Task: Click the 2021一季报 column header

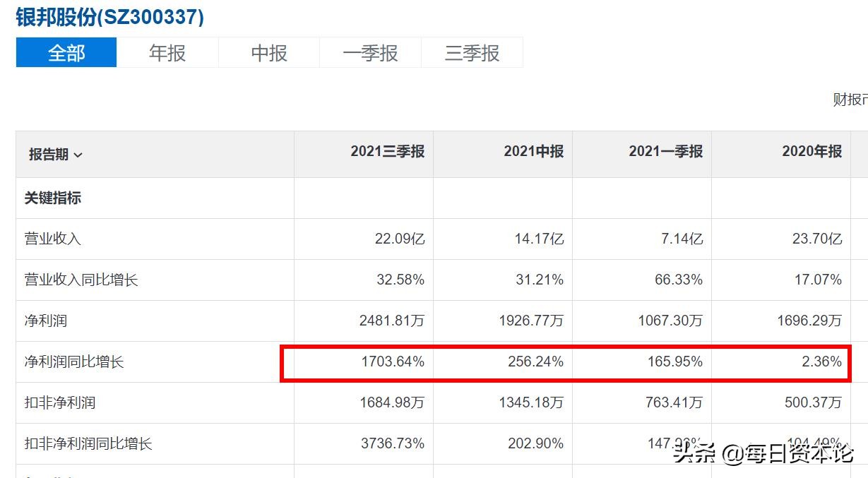Action: tap(666, 153)
